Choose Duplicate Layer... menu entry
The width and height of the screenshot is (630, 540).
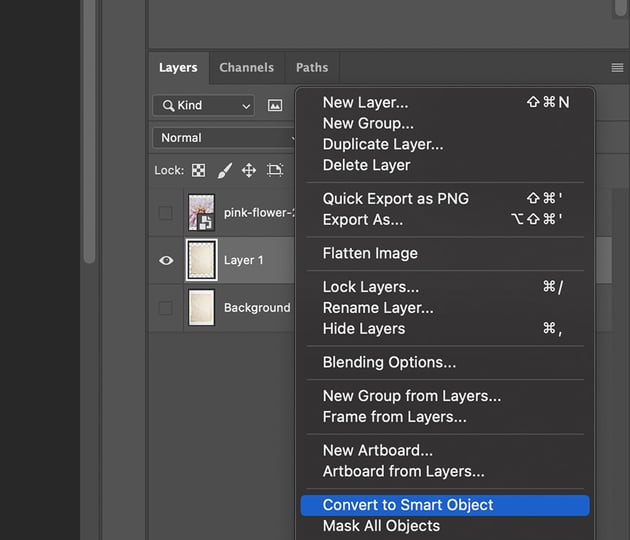pos(382,144)
